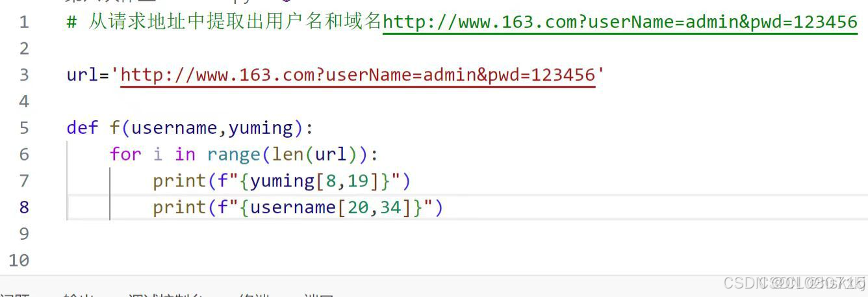
Task: Open the URL link in the line 1 comment
Action: (x=620, y=22)
